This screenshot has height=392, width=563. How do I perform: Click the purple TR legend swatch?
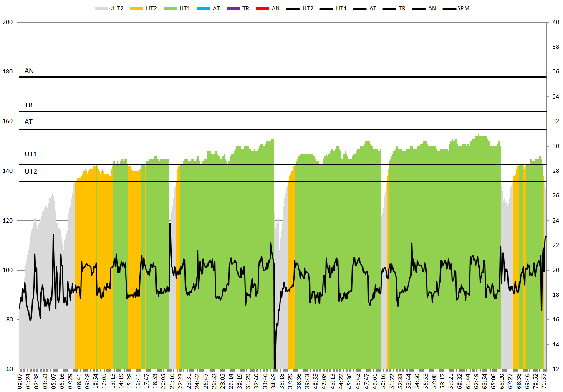coord(233,9)
